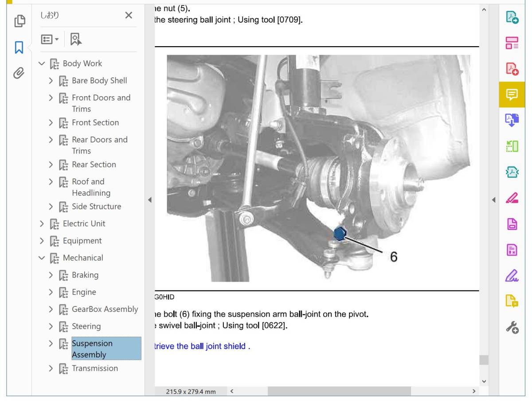This screenshot has height=401, width=532.
Task: Expand the GearBox Assembly bookmark
Action: [51, 309]
